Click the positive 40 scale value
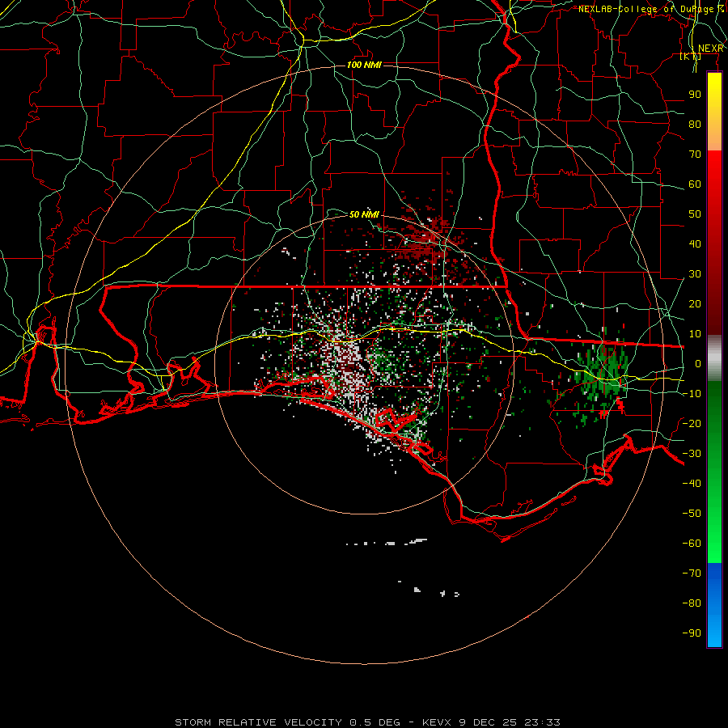Image resolution: width=728 pixels, height=728 pixels. (695, 243)
